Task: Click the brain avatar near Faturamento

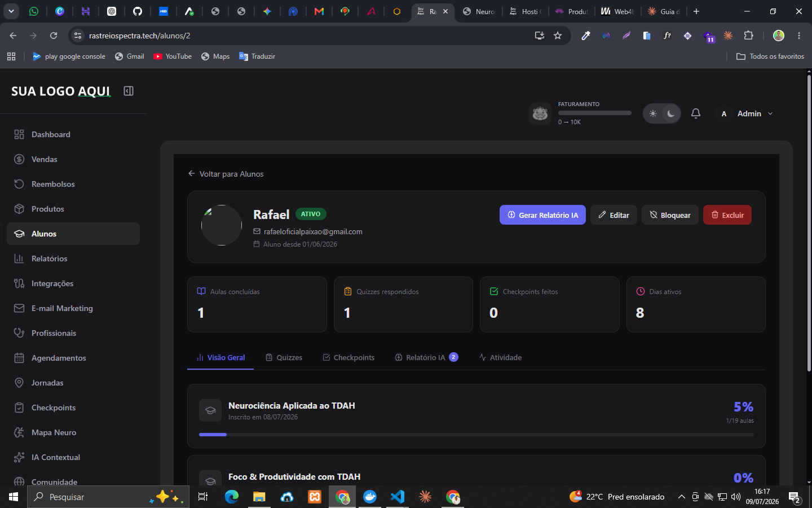Action: click(540, 113)
